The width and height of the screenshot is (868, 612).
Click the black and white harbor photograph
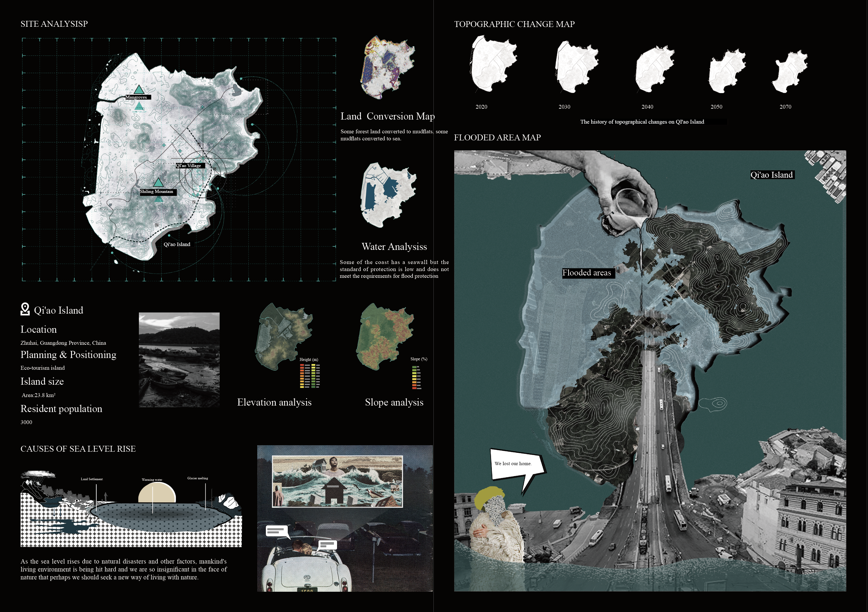pyautogui.click(x=179, y=359)
